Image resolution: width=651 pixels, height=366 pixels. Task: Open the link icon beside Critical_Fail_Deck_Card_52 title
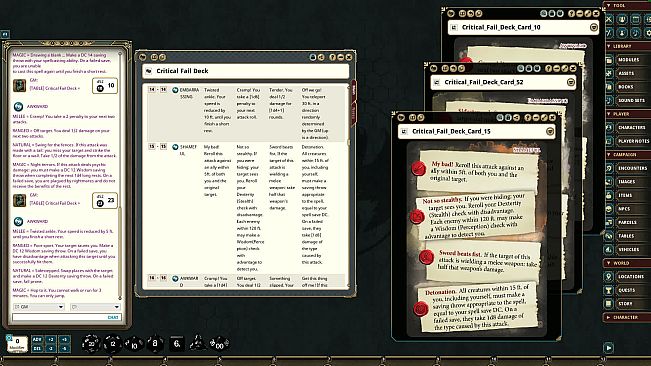coord(437,82)
